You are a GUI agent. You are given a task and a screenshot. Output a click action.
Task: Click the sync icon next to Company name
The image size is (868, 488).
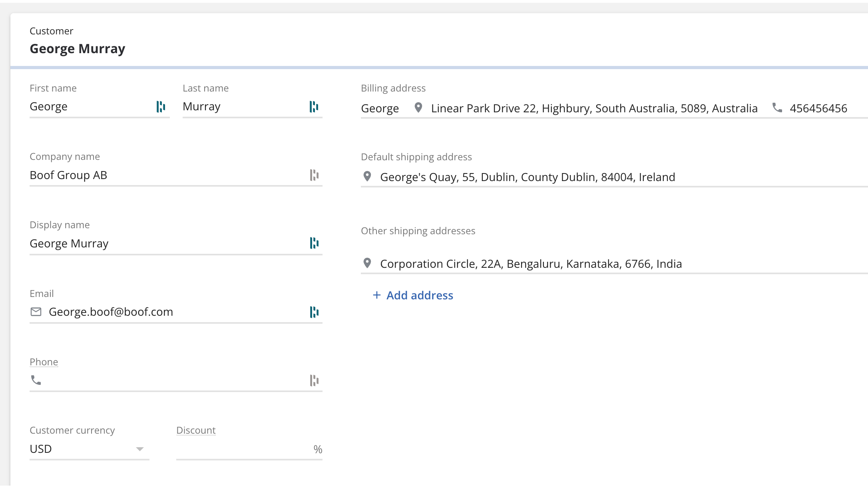315,175
